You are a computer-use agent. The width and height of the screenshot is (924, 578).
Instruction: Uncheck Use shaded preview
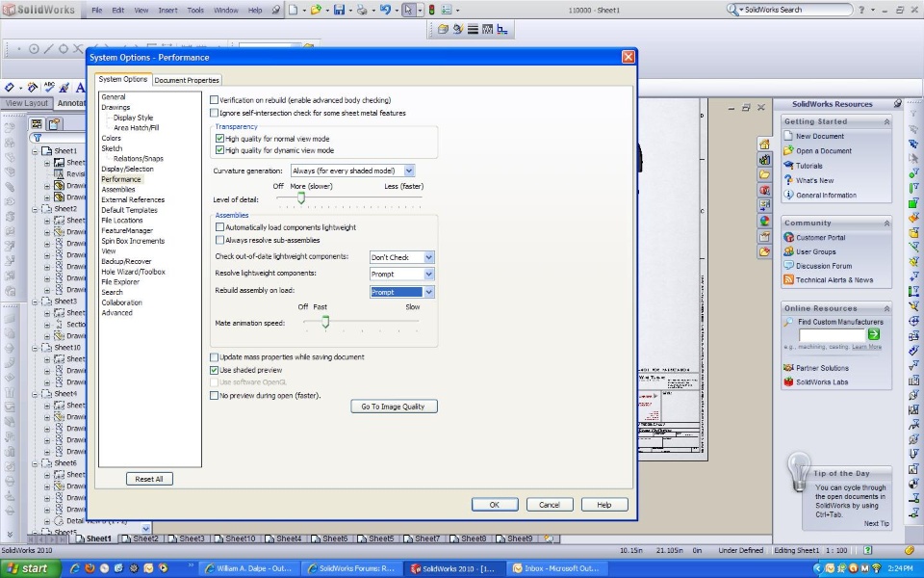click(214, 370)
